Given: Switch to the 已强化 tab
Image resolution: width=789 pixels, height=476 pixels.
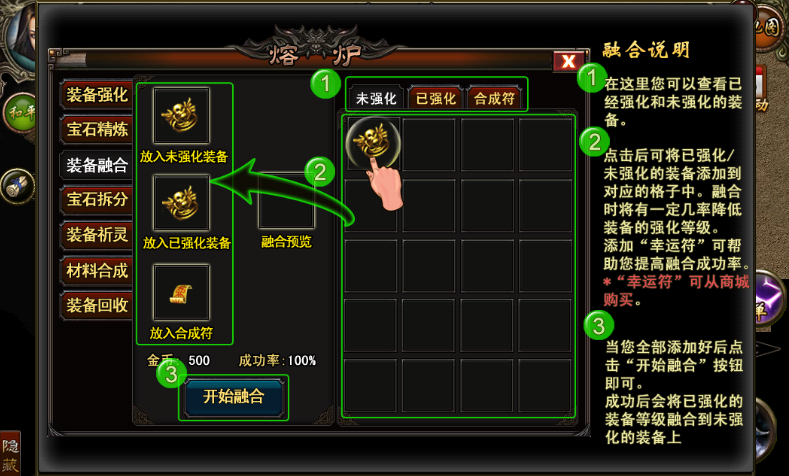Looking at the screenshot, I should [x=436, y=98].
